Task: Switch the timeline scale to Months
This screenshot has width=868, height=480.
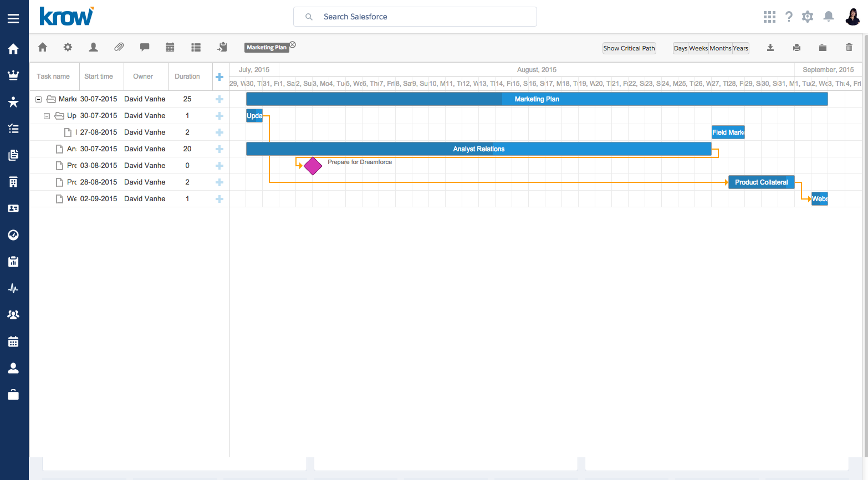Action: [721, 48]
